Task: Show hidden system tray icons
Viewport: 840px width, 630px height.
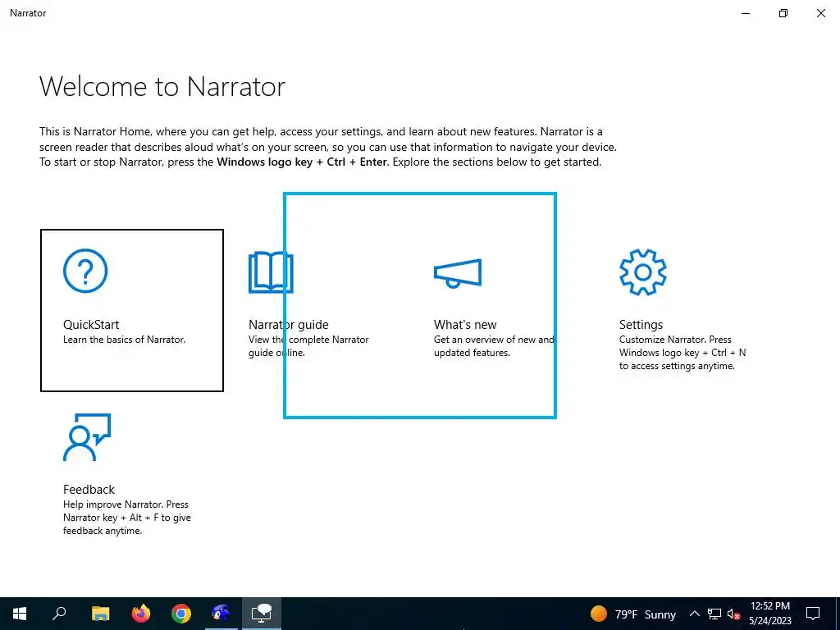Action: 694,614
